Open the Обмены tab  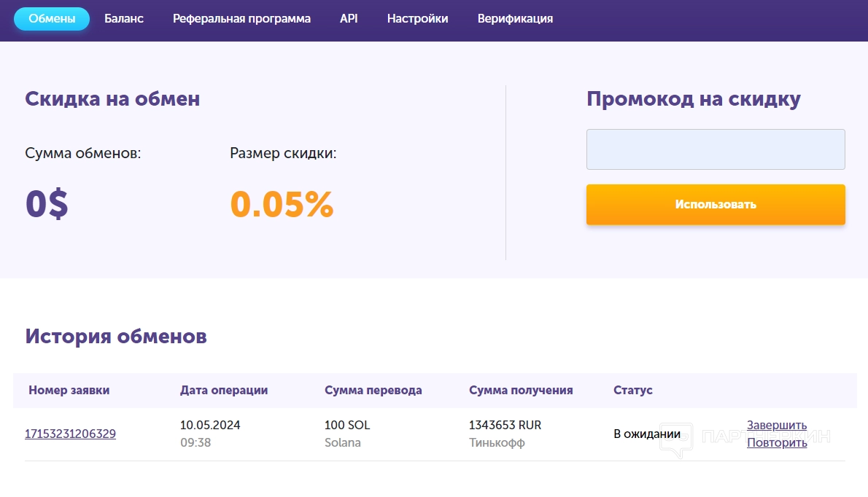click(52, 19)
